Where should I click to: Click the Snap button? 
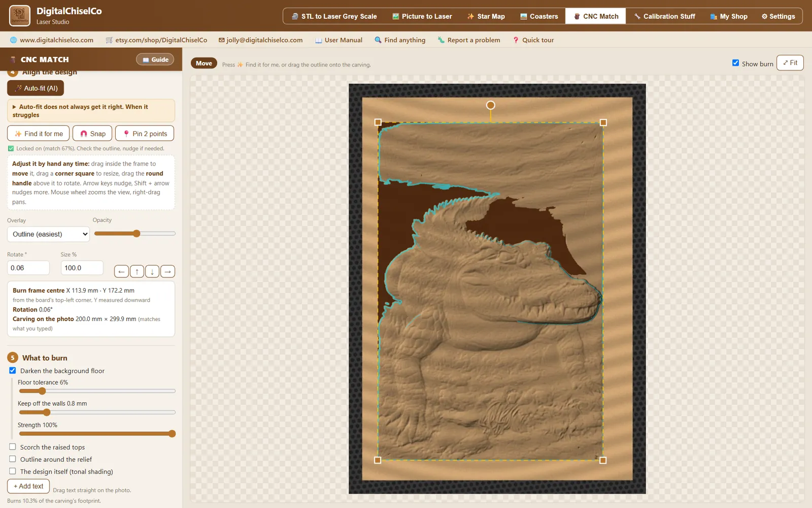[x=92, y=134]
